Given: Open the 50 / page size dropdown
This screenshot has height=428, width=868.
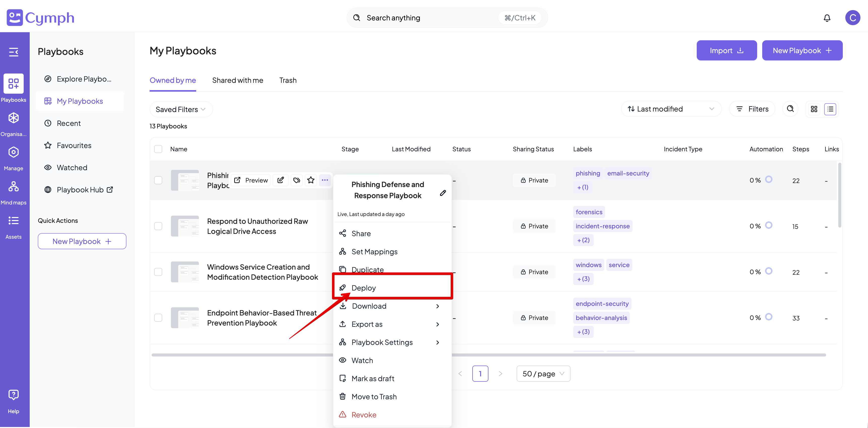Looking at the screenshot, I should (x=543, y=373).
